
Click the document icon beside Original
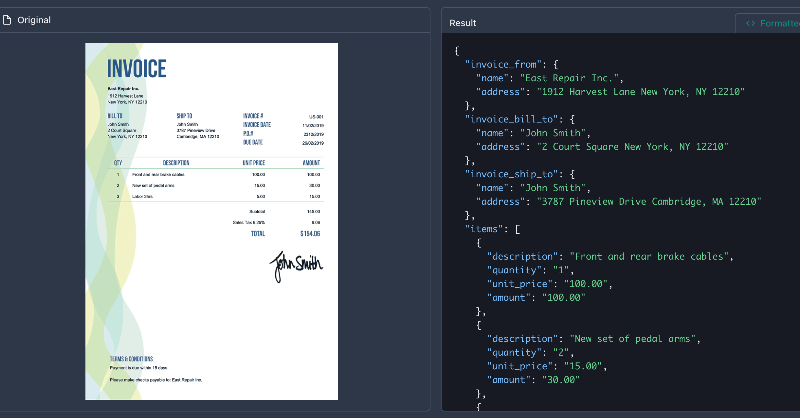coord(7,20)
